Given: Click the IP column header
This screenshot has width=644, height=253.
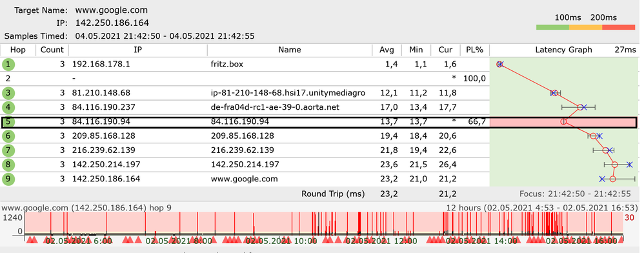Looking at the screenshot, I should point(138,50).
